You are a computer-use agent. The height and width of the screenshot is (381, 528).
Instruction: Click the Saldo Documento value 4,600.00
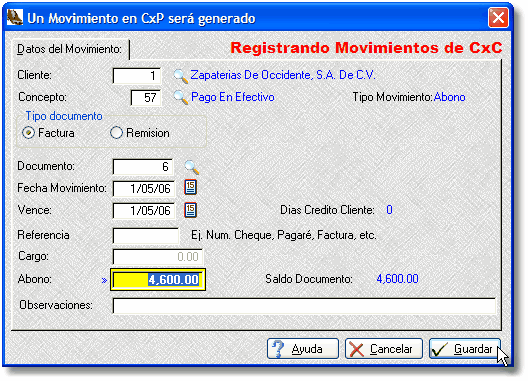(x=397, y=279)
